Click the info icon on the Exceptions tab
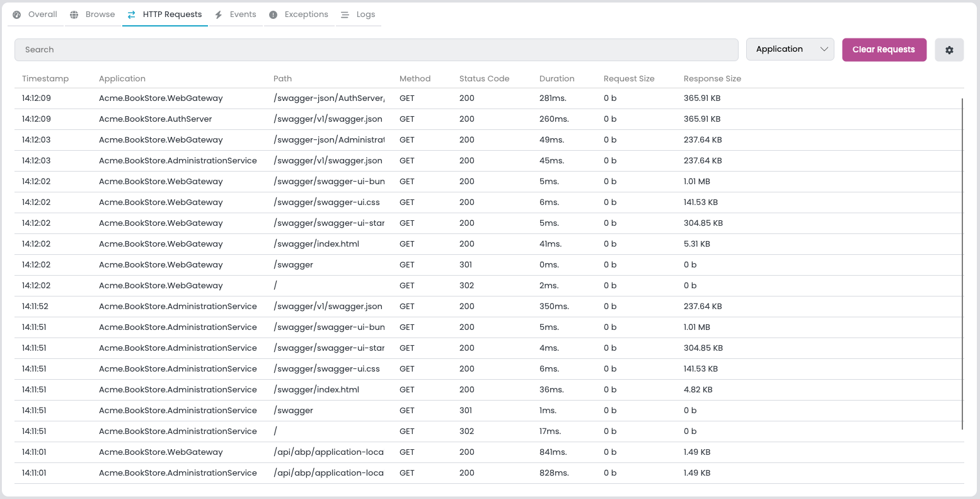 click(x=272, y=14)
